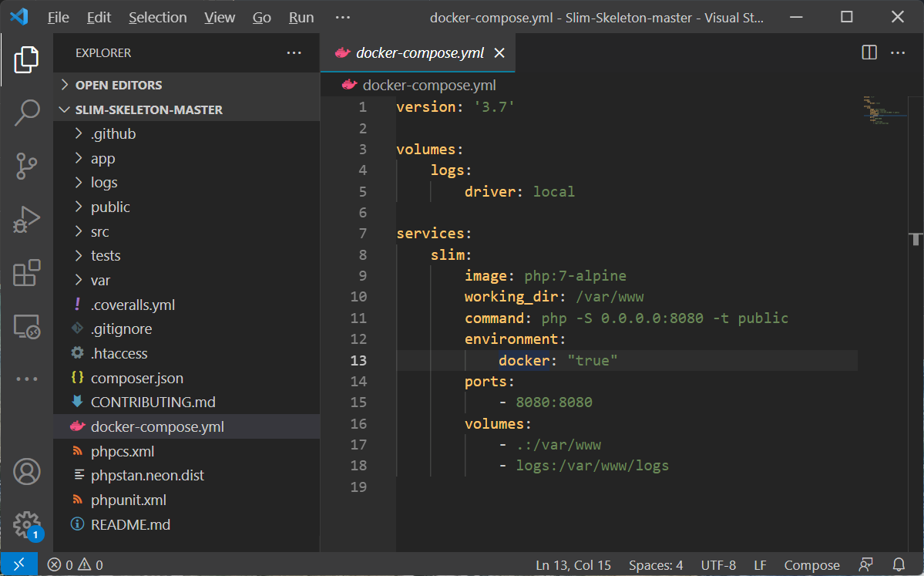
Task: Open the Edit menu
Action: 99,18
